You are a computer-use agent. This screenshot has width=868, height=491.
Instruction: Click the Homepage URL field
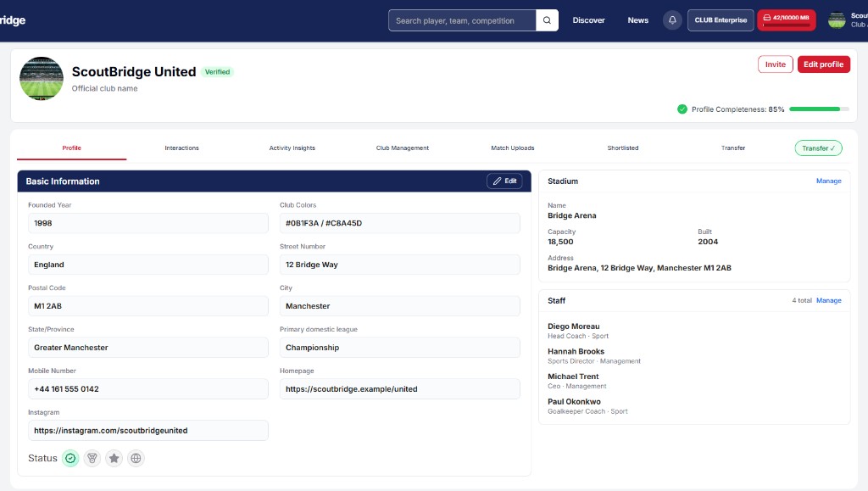coord(400,389)
